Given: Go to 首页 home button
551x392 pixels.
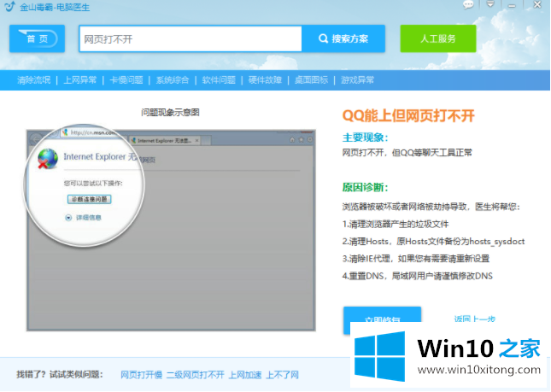Looking at the screenshot, I should 37,38.
